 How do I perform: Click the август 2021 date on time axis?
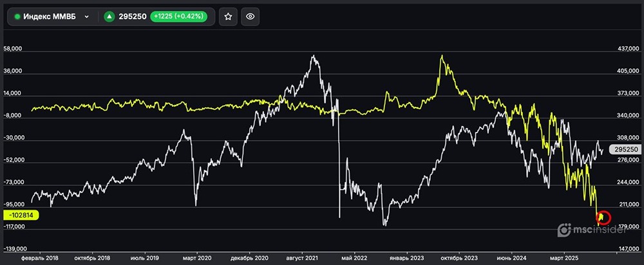point(302,259)
